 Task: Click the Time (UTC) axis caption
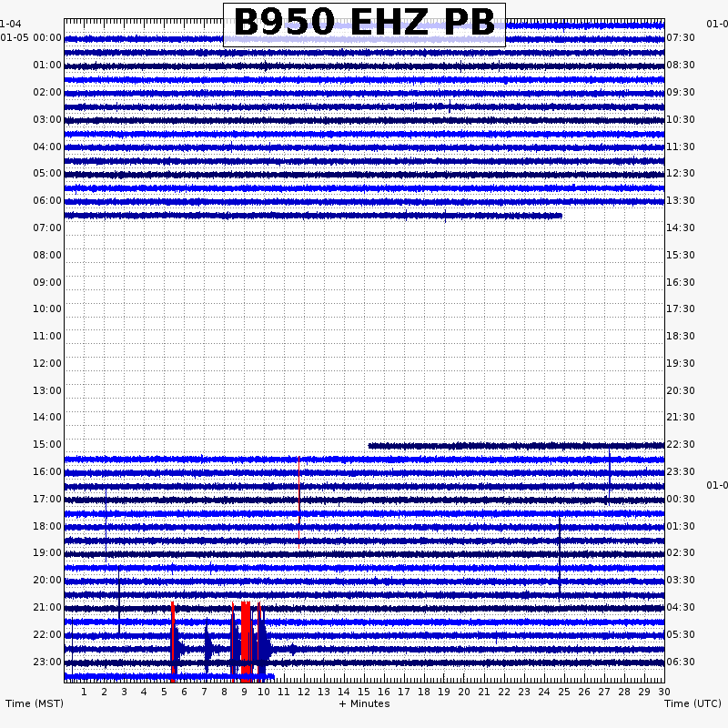pos(693,703)
